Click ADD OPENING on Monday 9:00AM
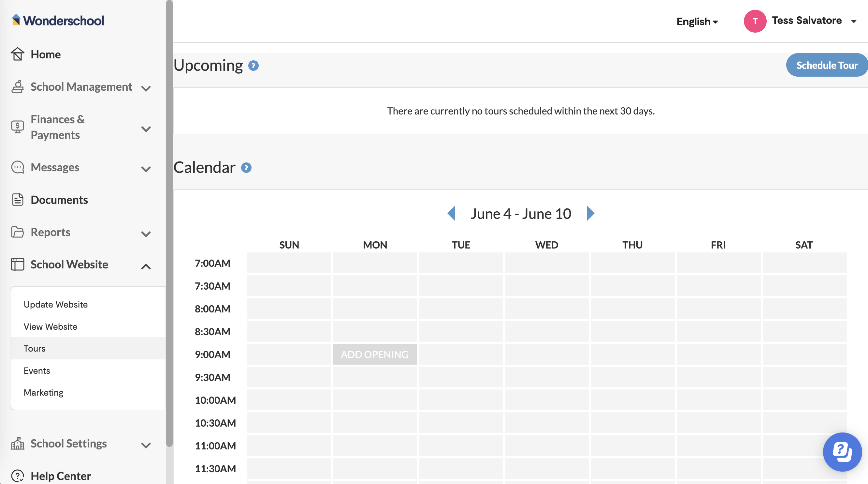 click(374, 354)
